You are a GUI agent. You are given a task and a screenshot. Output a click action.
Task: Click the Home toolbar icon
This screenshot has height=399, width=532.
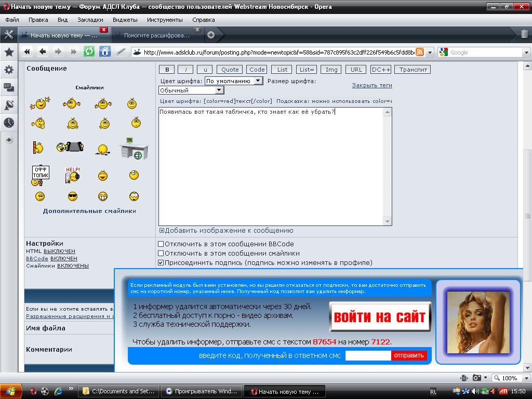tap(105, 51)
